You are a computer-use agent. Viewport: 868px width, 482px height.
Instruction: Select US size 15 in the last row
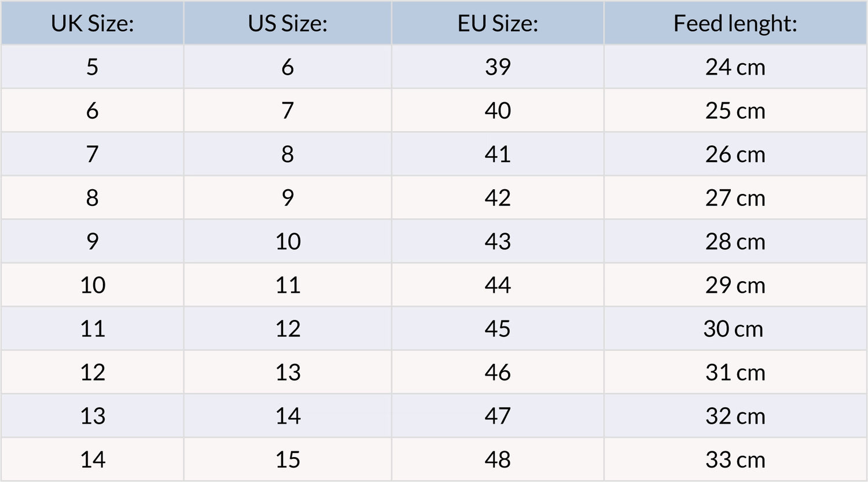tap(288, 460)
